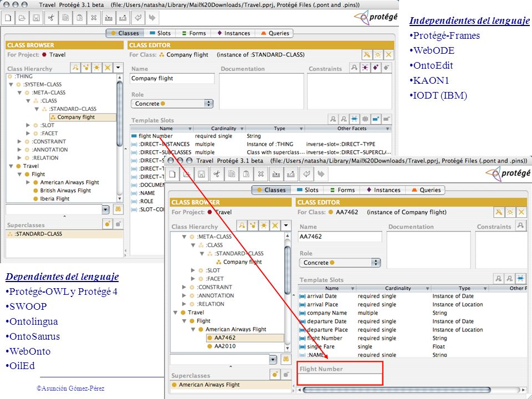Expand the :ANNOTATION node in the front window tree
Viewport: 532px width, 399px height.
tap(184, 295)
